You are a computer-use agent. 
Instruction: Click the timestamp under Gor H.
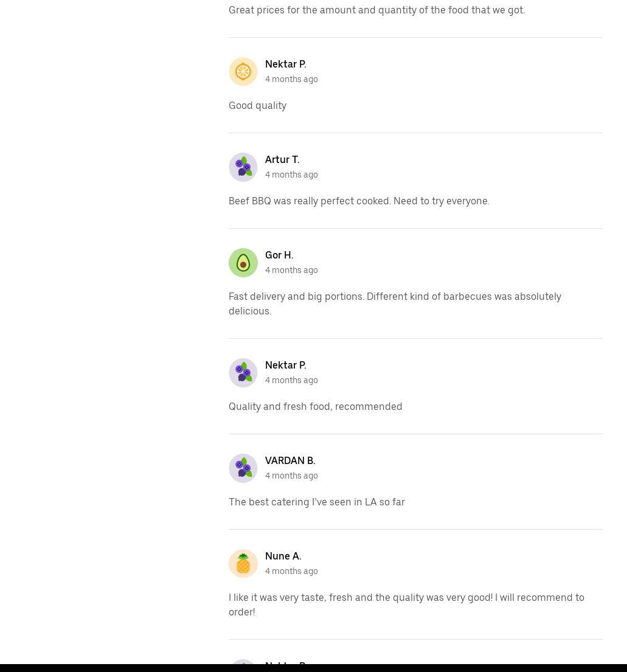point(291,270)
